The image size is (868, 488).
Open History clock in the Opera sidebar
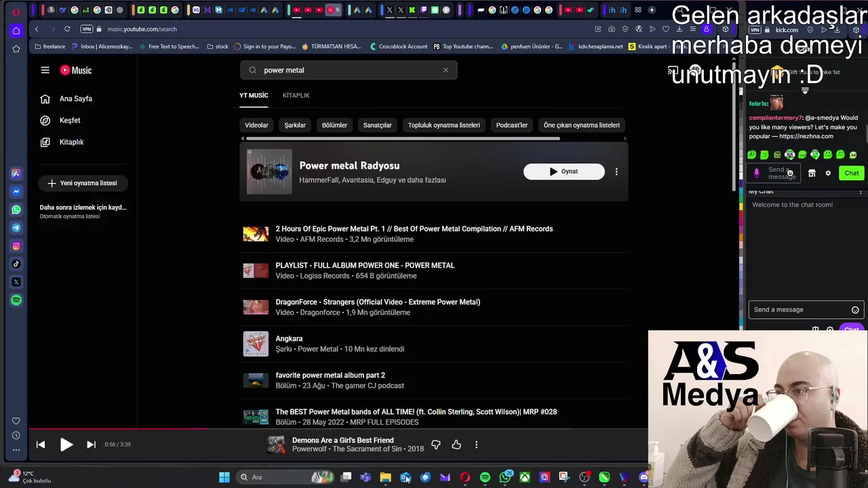click(x=16, y=435)
